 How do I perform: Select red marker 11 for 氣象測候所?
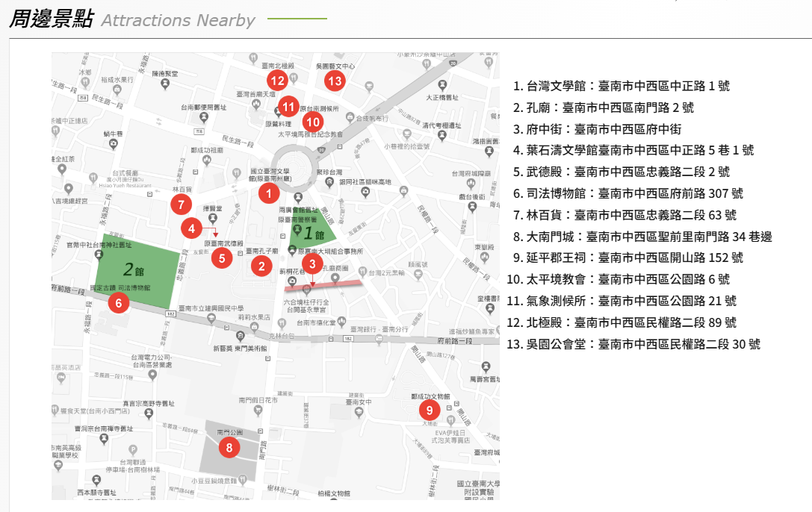pos(288,107)
